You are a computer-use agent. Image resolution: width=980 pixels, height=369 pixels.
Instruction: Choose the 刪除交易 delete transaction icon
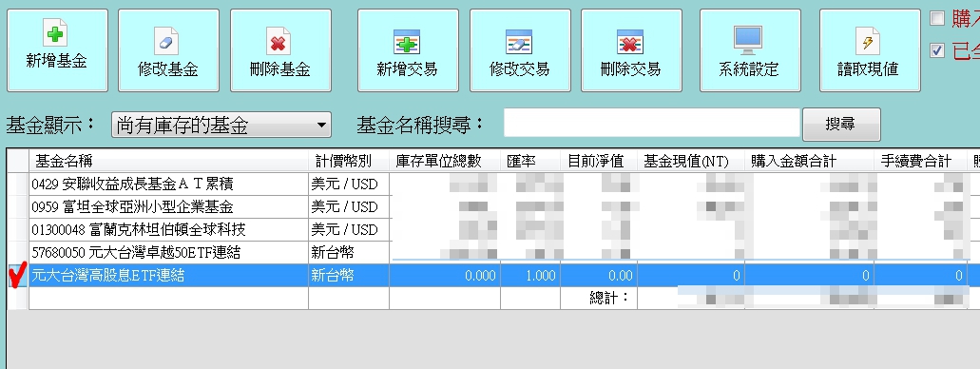631,50
